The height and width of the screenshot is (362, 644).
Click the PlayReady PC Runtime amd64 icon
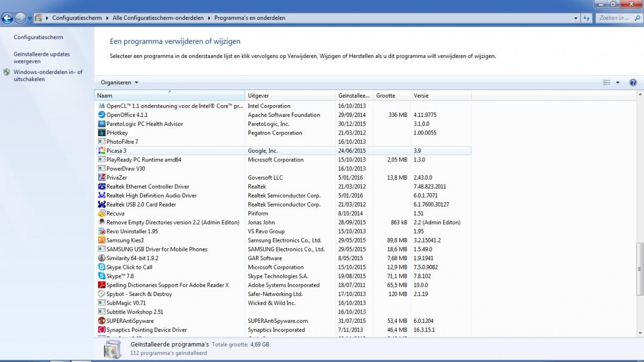[x=102, y=160]
